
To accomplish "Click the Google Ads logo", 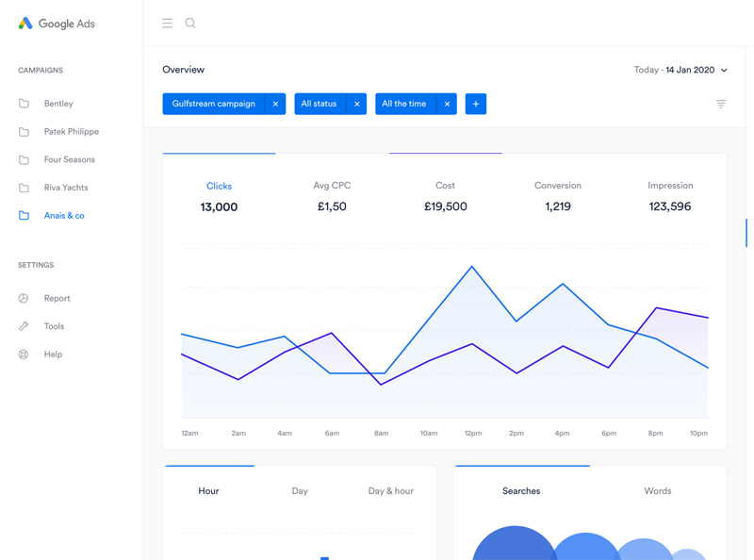I will point(58,23).
